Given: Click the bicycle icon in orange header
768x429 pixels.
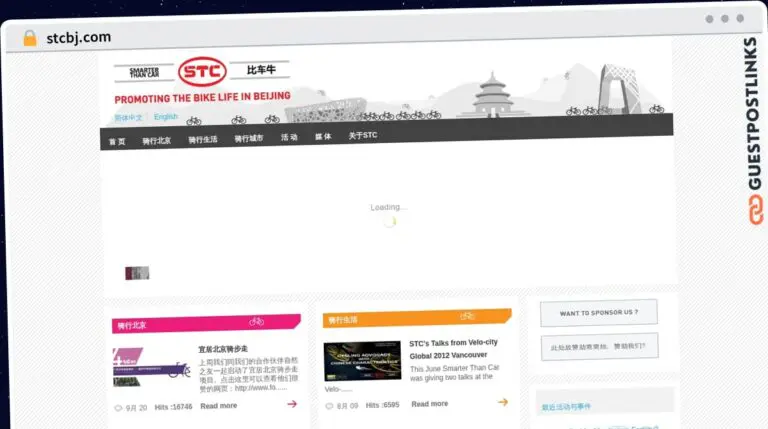Looking at the screenshot, I should pos(467,317).
